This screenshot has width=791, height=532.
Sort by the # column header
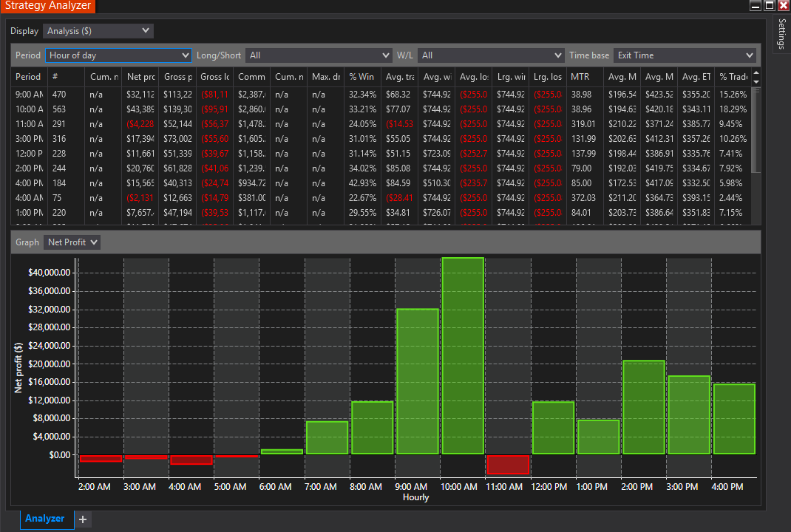click(x=66, y=77)
